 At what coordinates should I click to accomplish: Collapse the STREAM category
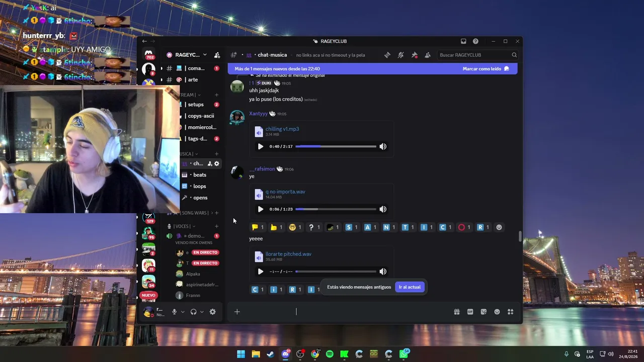pyautogui.click(x=190, y=95)
